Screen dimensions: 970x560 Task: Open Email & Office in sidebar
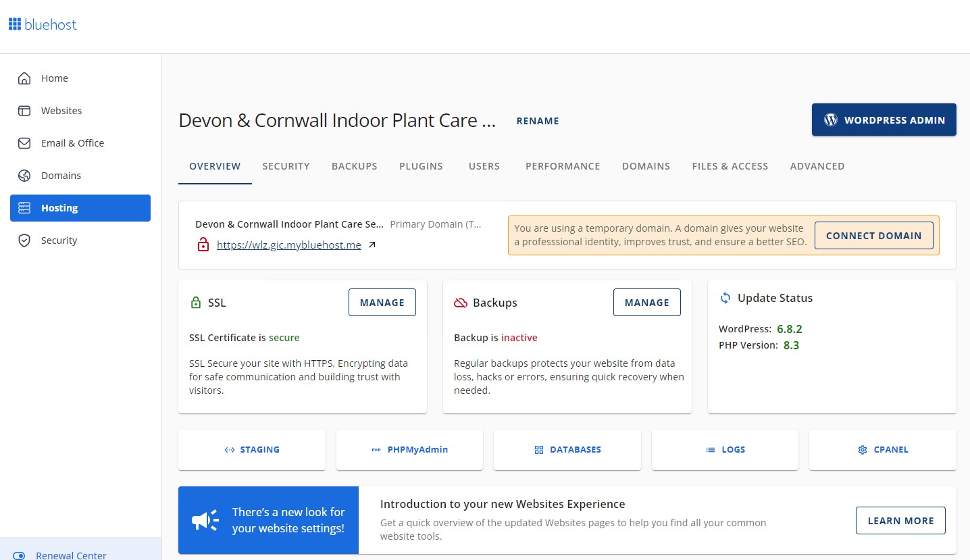[x=80, y=143]
